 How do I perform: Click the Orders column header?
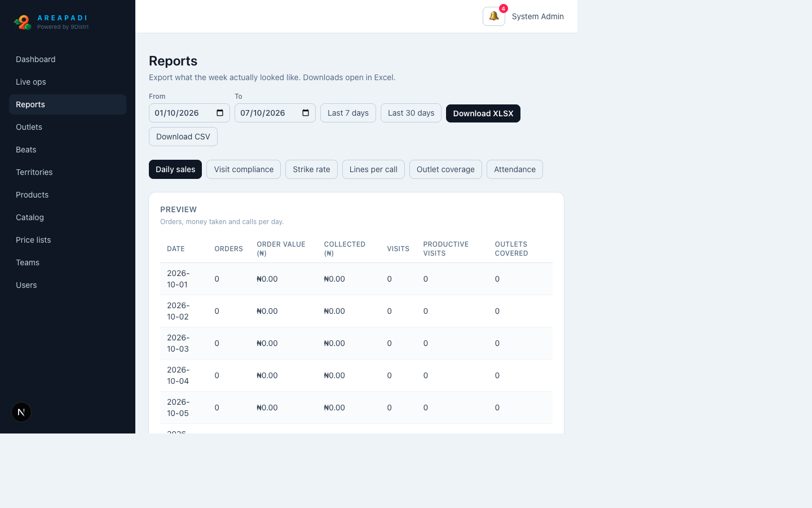229,249
